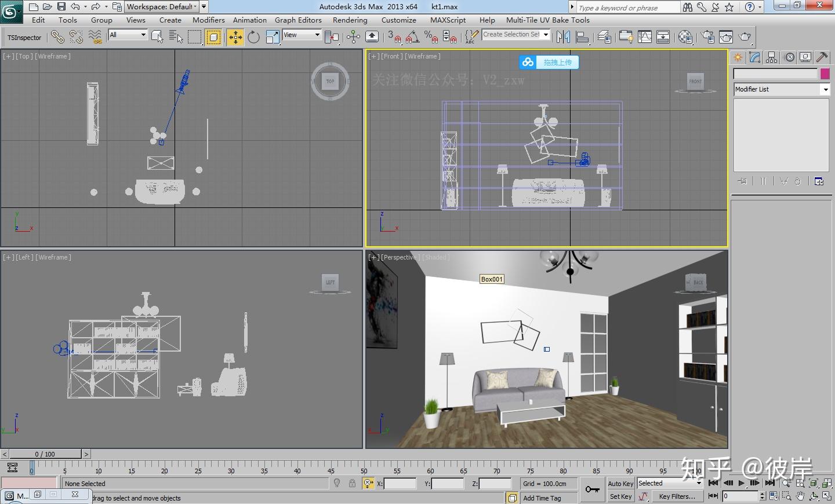Screen dimensions: 835x504
Task: Open the MAXScript menu
Action: tap(448, 20)
